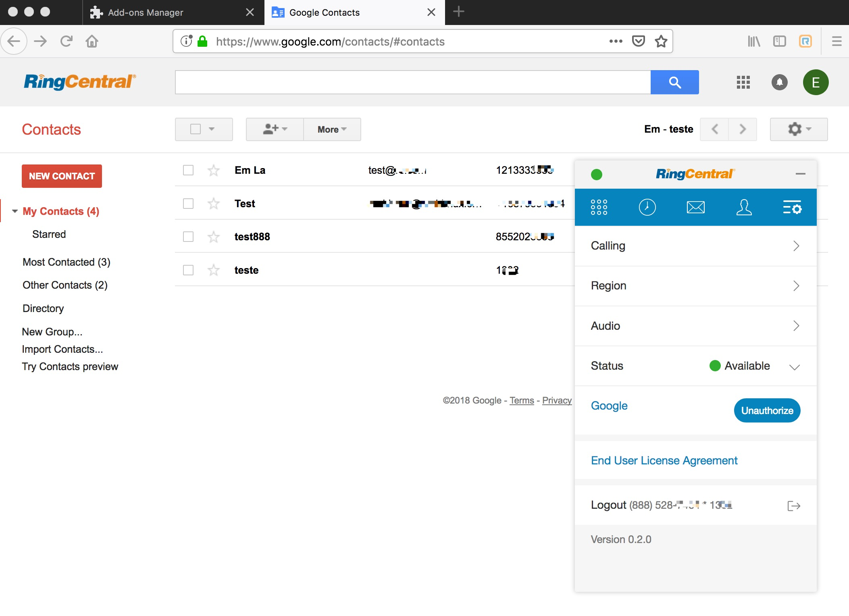
Task: Open the Calling settings entry
Action: coord(695,246)
